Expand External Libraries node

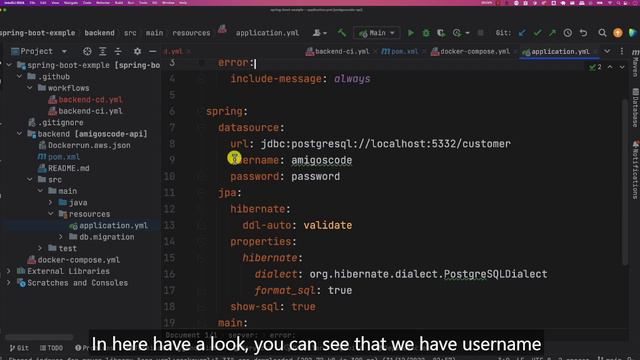coord(9,271)
